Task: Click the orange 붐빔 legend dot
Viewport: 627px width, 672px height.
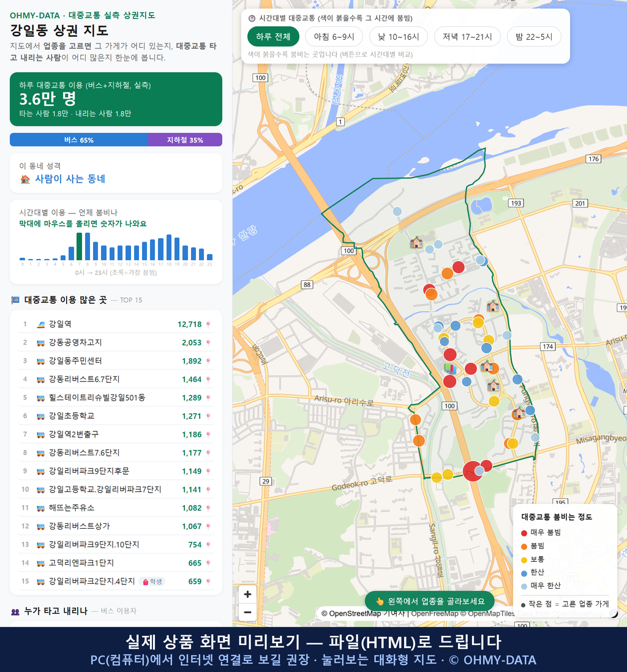Action: point(524,546)
